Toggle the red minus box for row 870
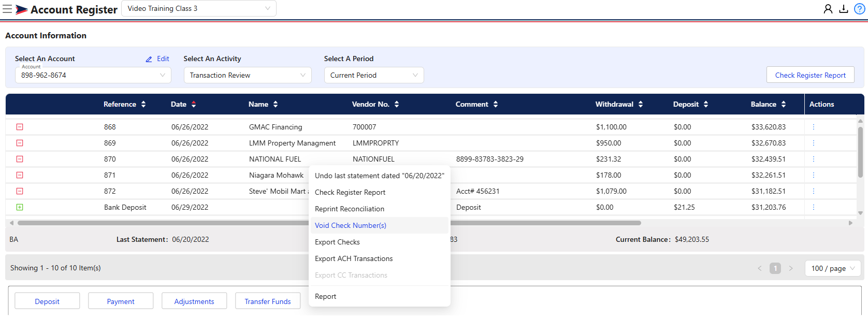This screenshot has height=318, width=868. [20, 159]
